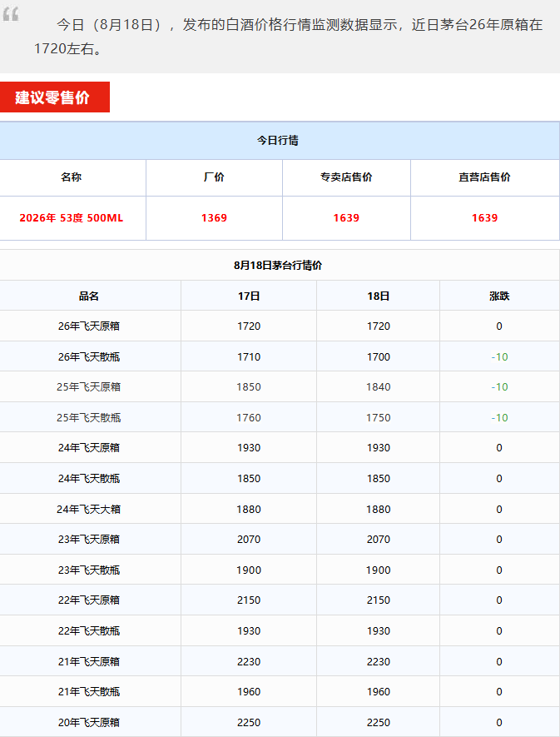Viewport: 560px width, 737px height.
Task: Click the -10 change for 25年飞天原箱
Action: tap(499, 387)
